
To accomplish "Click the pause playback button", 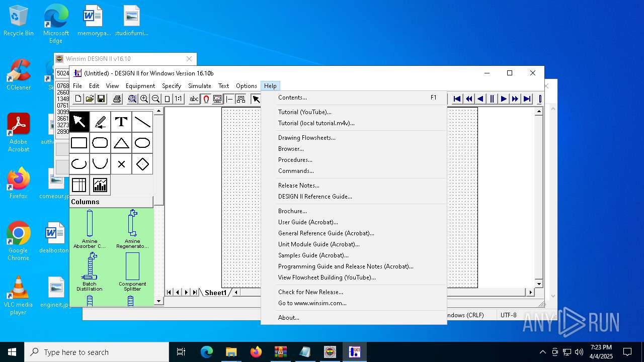I will (492, 99).
